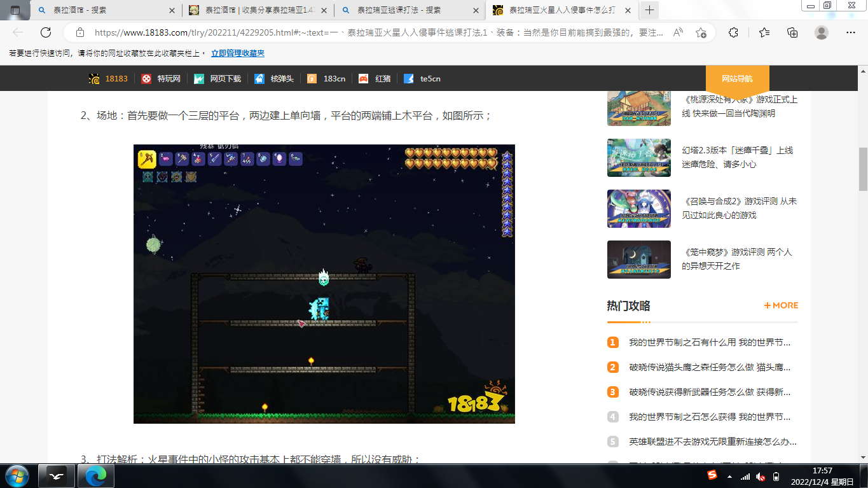Add page to favorites with star-plus icon
Image resolution: width=868 pixels, height=488 pixels.
coord(701,32)
